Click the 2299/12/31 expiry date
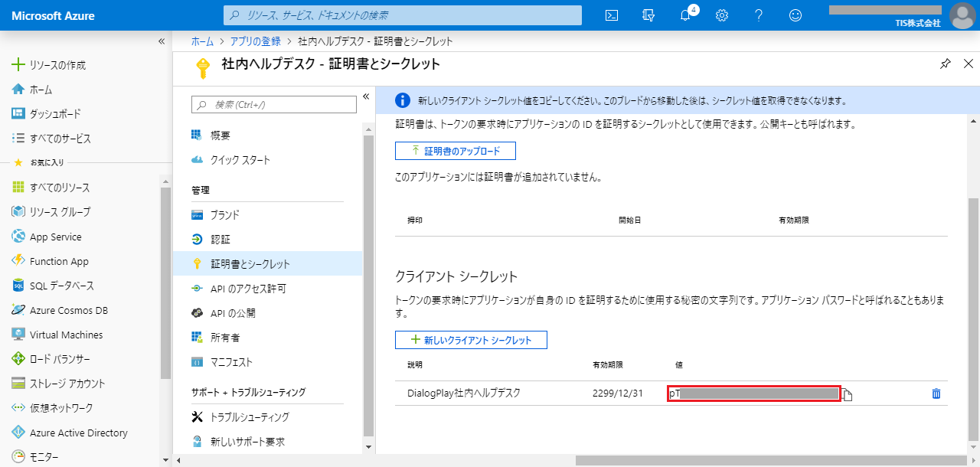This screenshot has width=980, height=467. click(x=617, y=394)
